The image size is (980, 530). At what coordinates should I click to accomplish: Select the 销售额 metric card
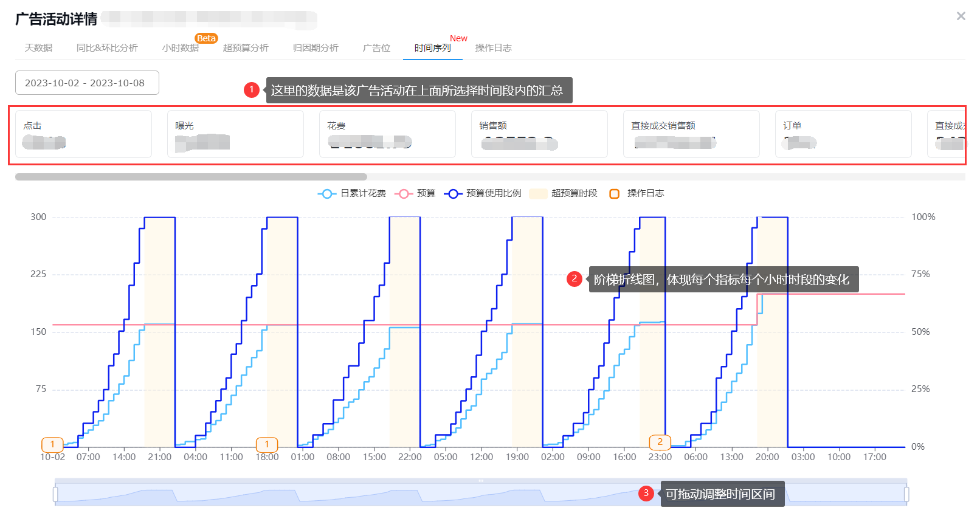pos(539,134)
